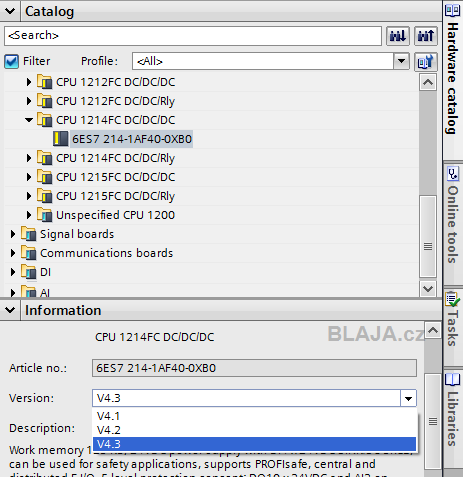
Task: Toggle the Filter checkbox
Action: (x=11, y=61)
